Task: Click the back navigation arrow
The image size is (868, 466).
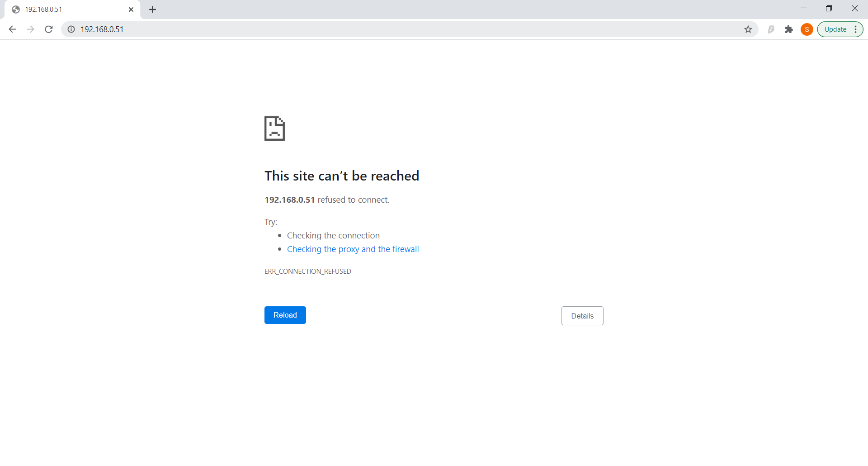Action: tap(12, 29)
